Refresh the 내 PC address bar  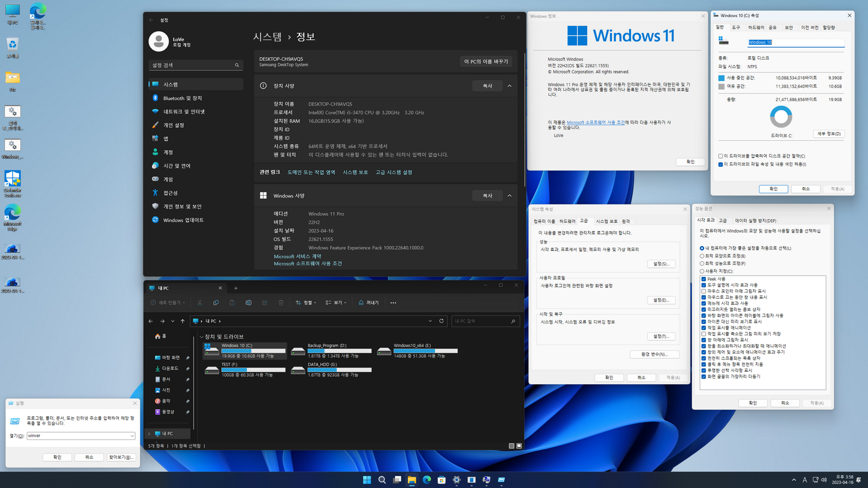441,321
